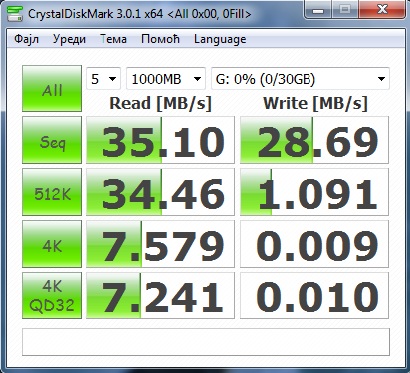The width and height of the screenshot is (410, 373).
Task: Click the CrystalDiskMark title bar icon
Action: [15, 13]
